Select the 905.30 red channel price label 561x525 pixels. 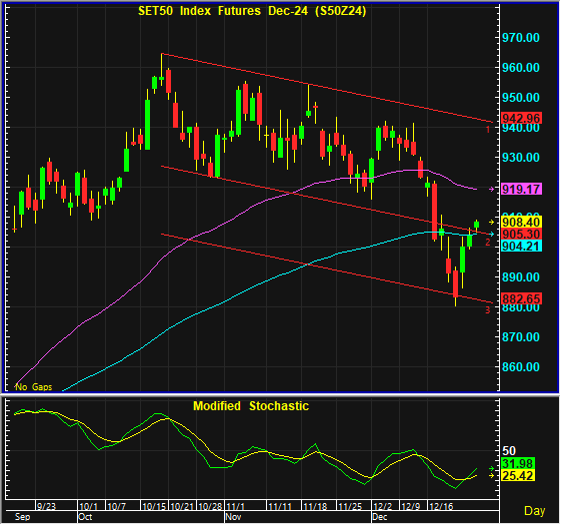click(x=522, y=234)
